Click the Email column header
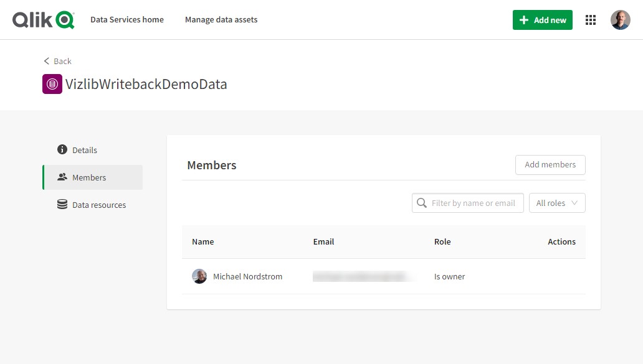The height and width of the screenshot is (364, 643). point(323,241)
